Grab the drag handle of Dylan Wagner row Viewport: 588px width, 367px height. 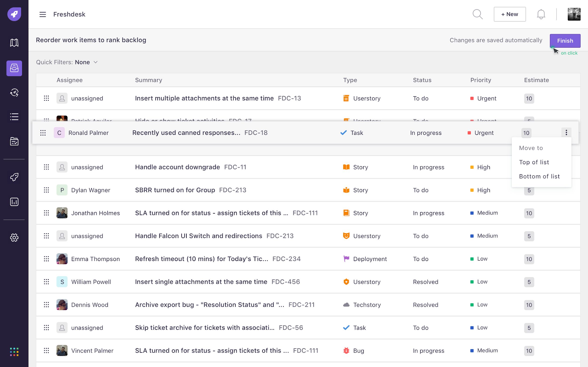click(x=46, y=190)
